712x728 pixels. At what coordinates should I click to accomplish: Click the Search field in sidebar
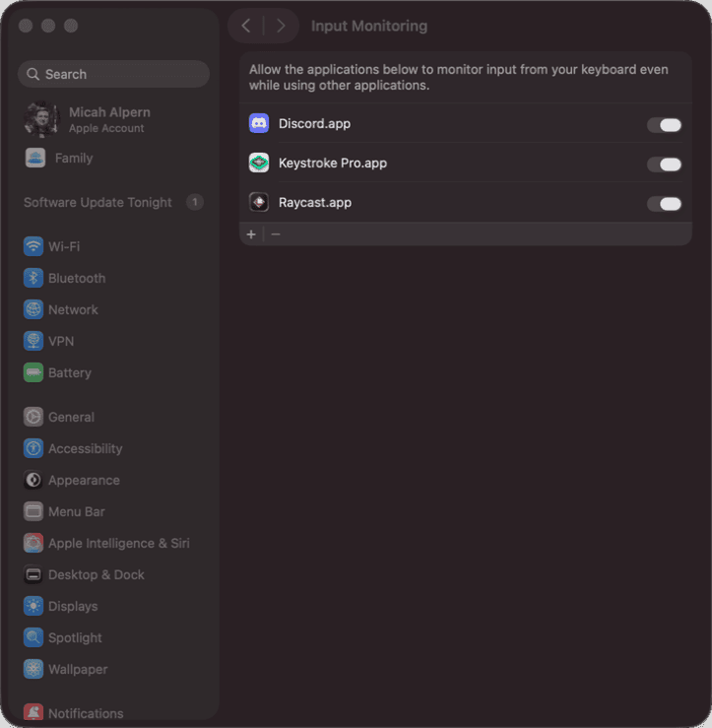pos(113,74)
